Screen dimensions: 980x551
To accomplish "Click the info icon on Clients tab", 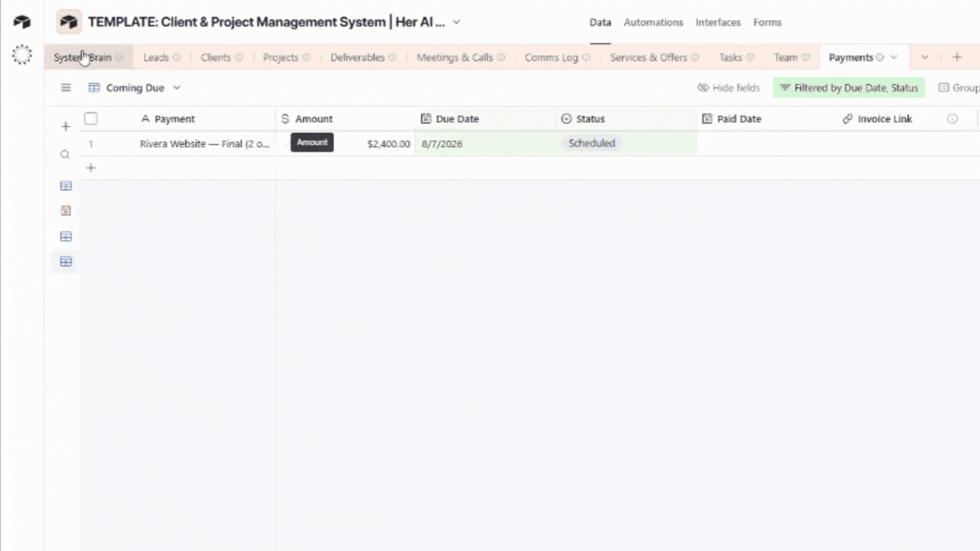I will 239,58.
